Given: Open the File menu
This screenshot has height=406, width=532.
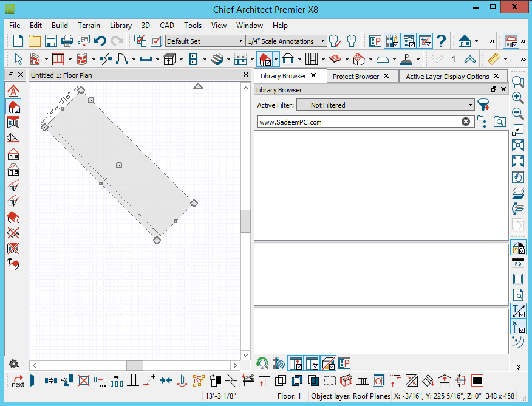Looking at the screenshot, I should (15, 26).
